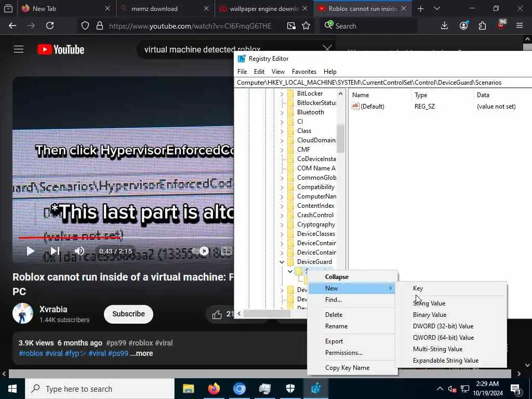
Task: Click the registry tree vertical scrollbar
Action: pos(341,138)
